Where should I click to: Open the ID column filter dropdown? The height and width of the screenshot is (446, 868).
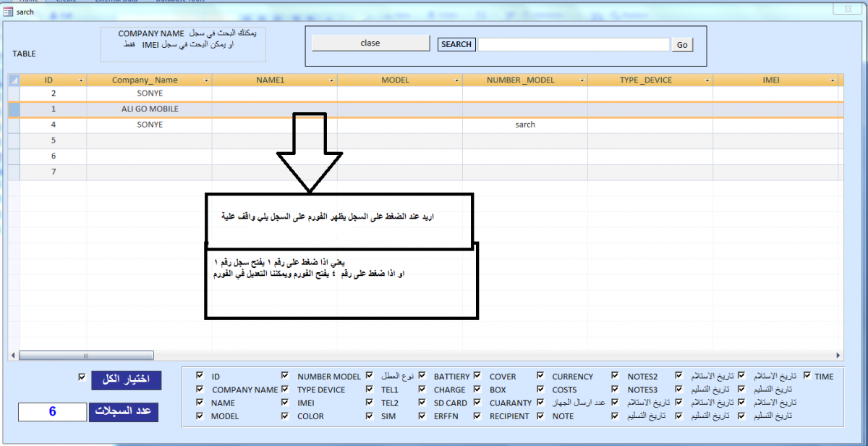tap(81, 80)
